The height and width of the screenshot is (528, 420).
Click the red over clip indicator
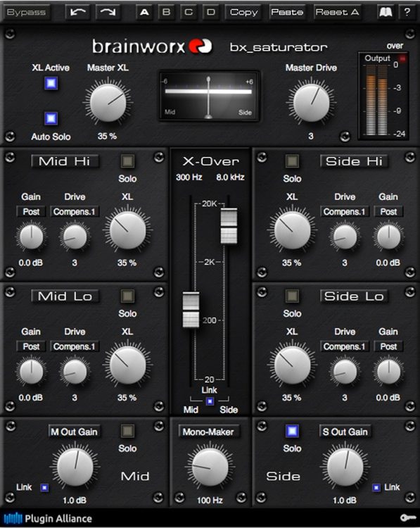[x=402, y=58]
